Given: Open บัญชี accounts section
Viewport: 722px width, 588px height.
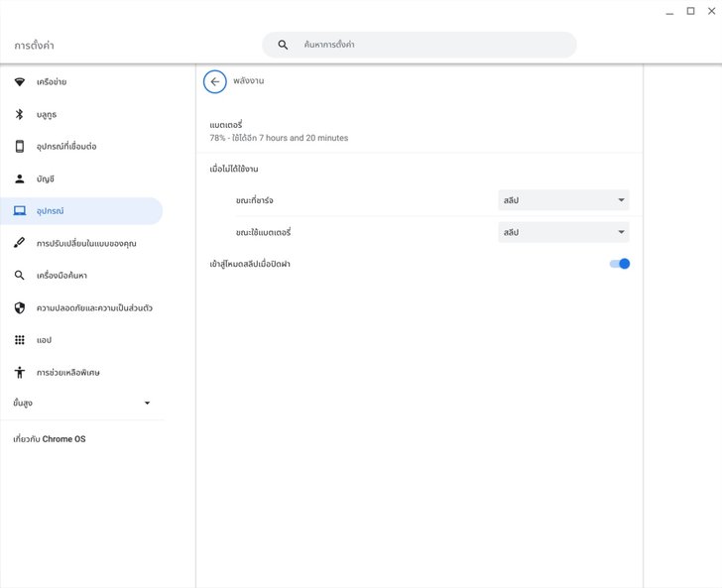Looking at the screenshot, I should point(81,178).
